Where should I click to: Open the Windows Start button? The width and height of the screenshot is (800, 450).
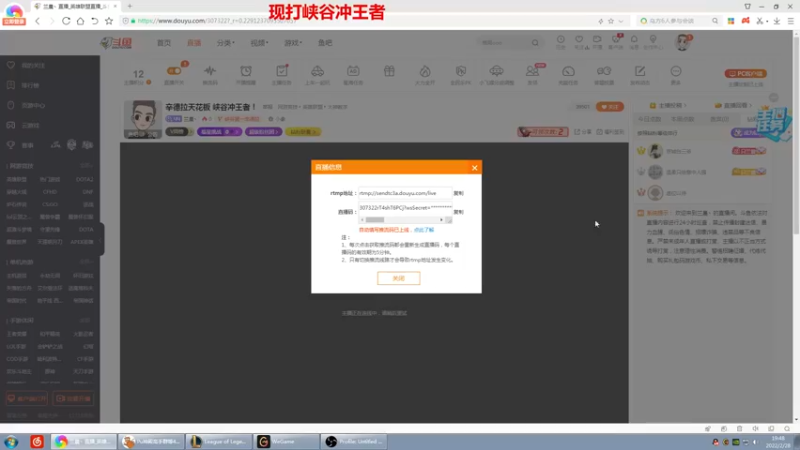pyautogui.click(x=11, y=442)
